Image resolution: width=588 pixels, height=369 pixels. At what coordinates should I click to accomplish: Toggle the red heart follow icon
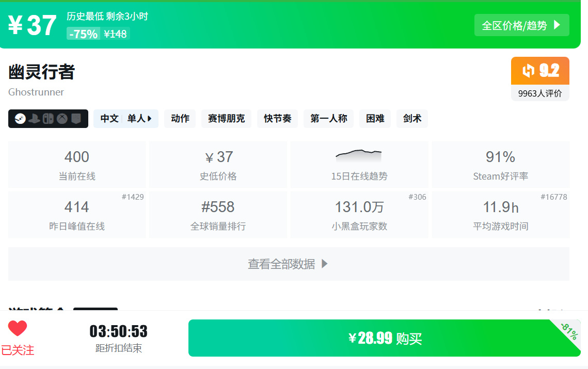[x=18, y=329]
